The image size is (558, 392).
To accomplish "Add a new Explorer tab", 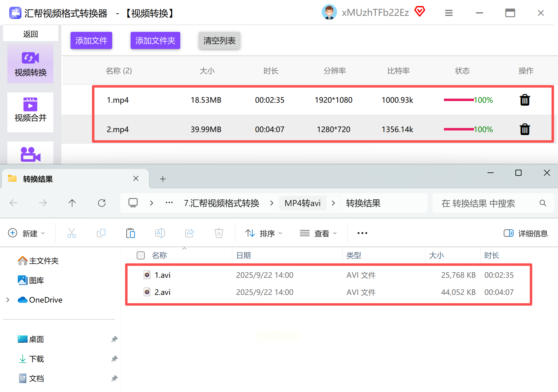I will pyautogui.click(x=163, y=179).
